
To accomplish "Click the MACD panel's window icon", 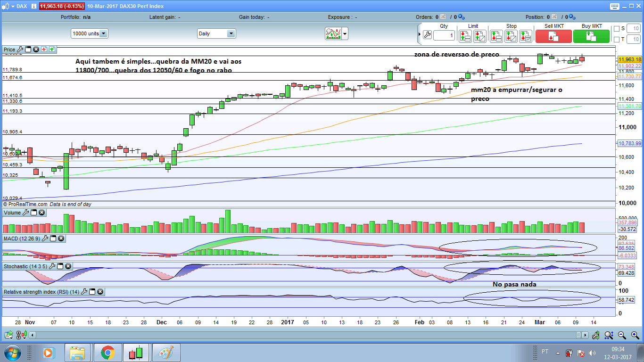I will [x=53, y=239].
